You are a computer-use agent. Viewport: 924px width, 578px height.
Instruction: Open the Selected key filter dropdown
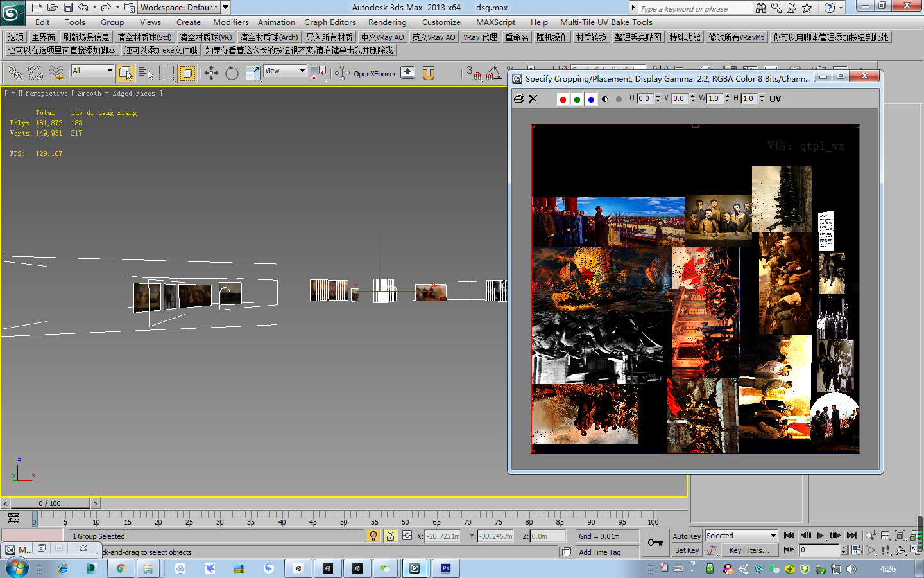[x=741, y=536]
